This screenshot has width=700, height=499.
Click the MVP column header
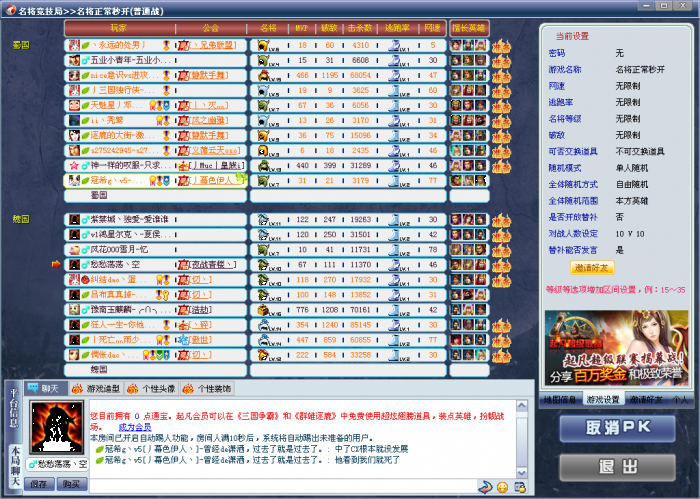coord(302,28)
